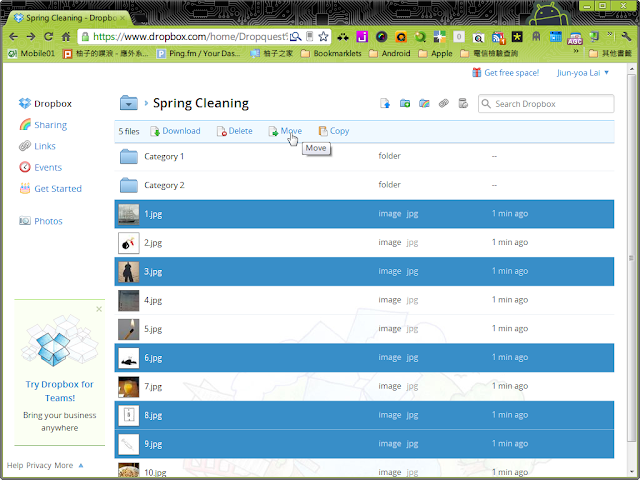Open Sharing in sidebar
640x480 pixels.
pos(50,125)
